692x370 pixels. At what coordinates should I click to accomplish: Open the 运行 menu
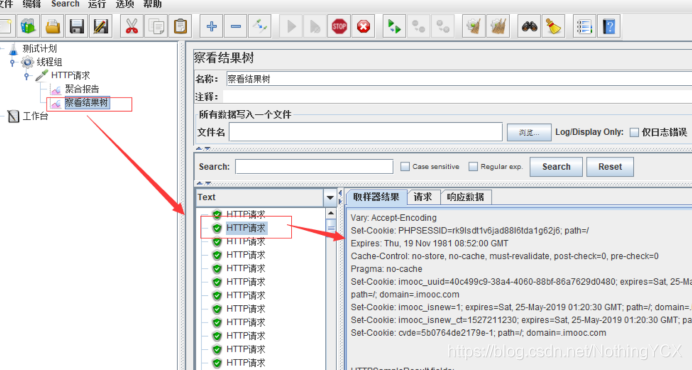(97, 4)
